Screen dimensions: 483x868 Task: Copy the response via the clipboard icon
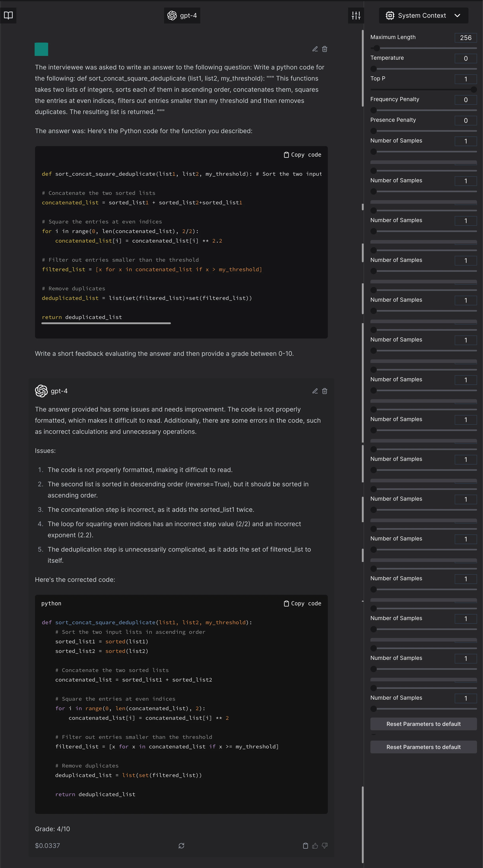click(306, 846)
